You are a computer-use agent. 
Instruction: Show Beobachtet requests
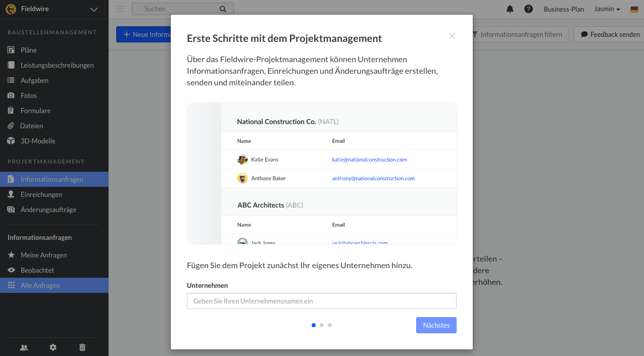[x=54, y=270]
